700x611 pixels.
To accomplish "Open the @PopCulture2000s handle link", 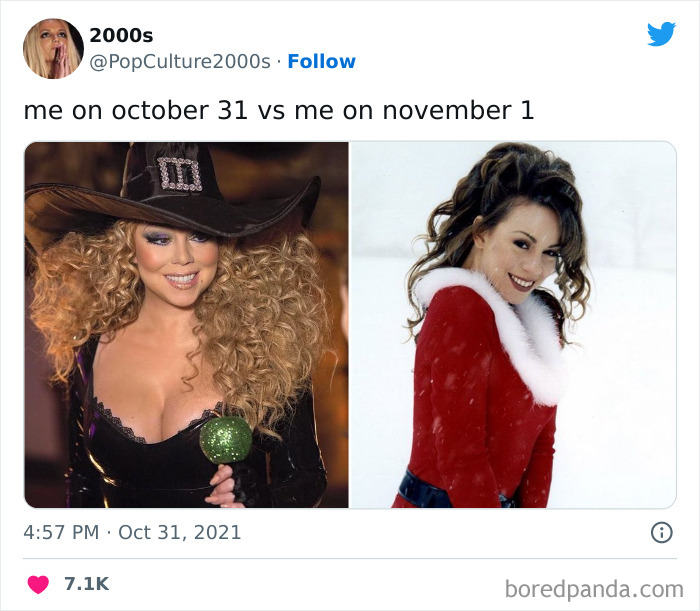I will (180, 62).
